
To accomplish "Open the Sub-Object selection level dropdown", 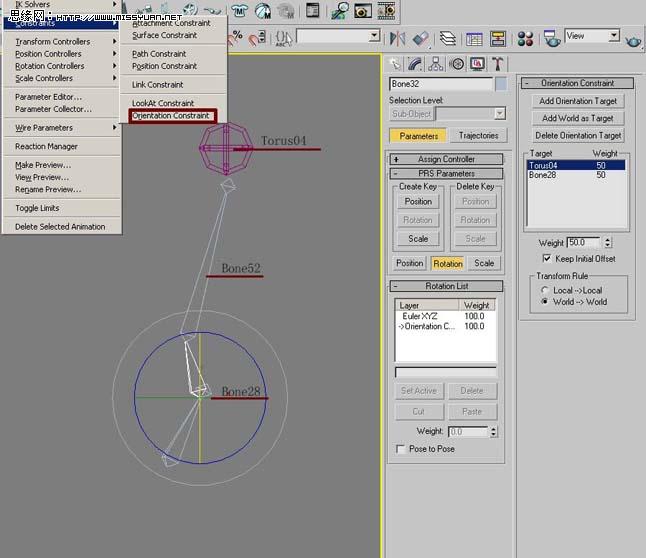I will click(499, 113).
